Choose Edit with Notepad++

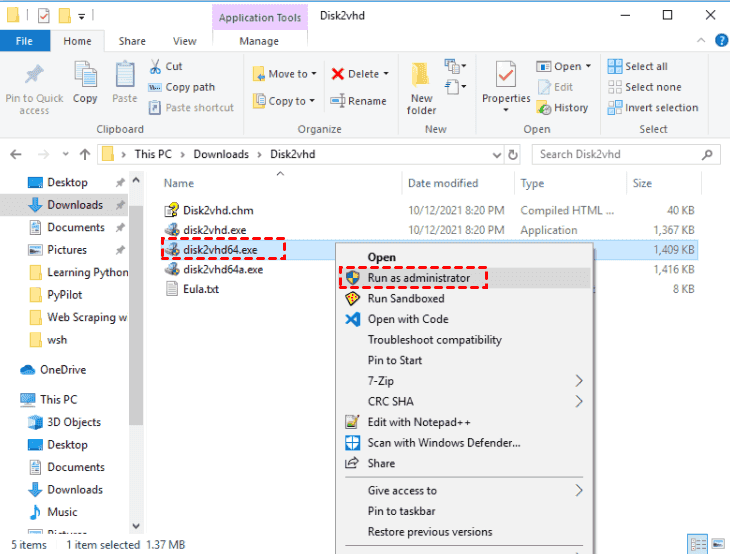[x=419, y=422]
